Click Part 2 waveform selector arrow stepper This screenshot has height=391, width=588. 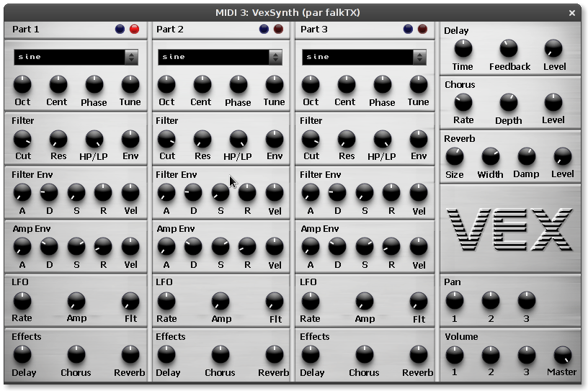point(275,57)
